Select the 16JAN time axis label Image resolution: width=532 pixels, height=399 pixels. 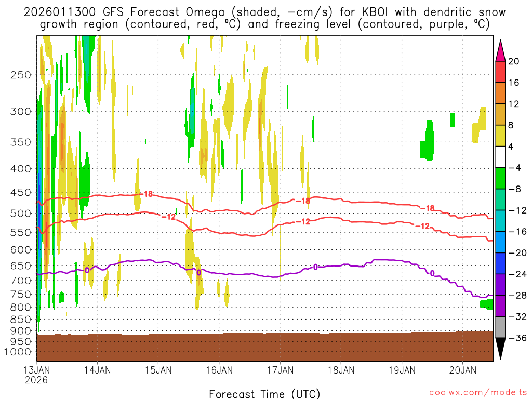point(219,370)
